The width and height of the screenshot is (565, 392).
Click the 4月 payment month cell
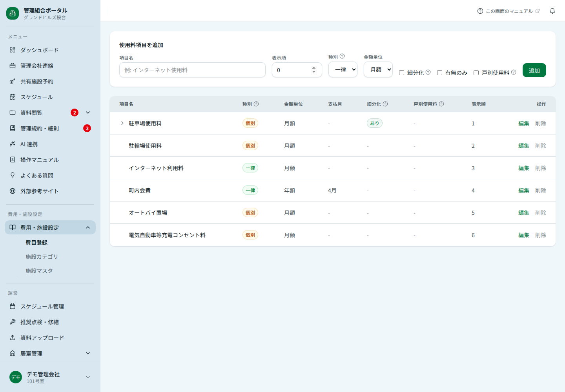332,190
